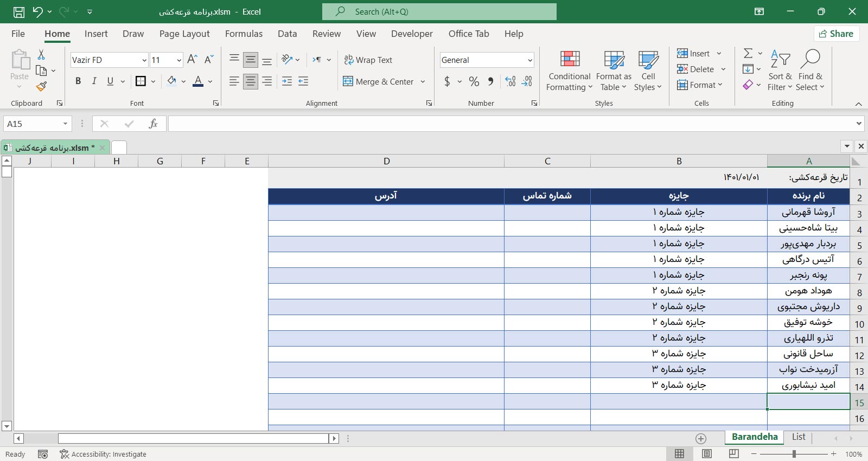This screenshot has width=868, height=461.
Task: Decrease decimal places
Action: point(527,81)
